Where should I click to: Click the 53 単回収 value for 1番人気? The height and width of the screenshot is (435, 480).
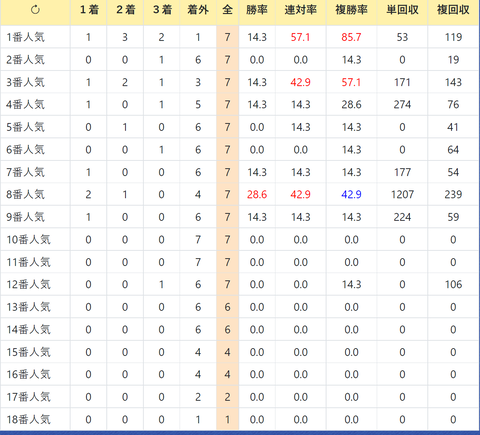coord(402,37)
